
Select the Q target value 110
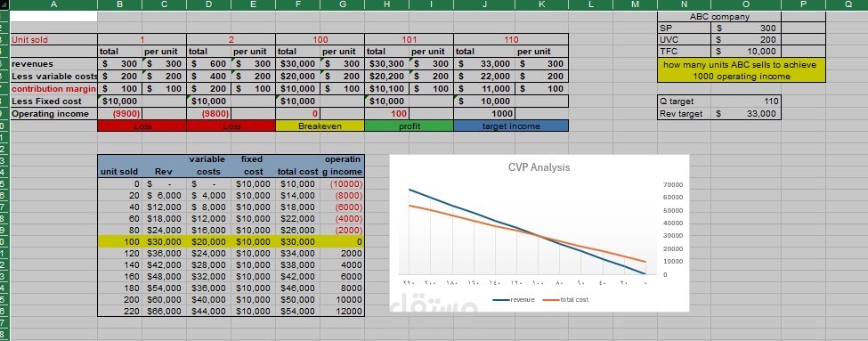(746, 101)
